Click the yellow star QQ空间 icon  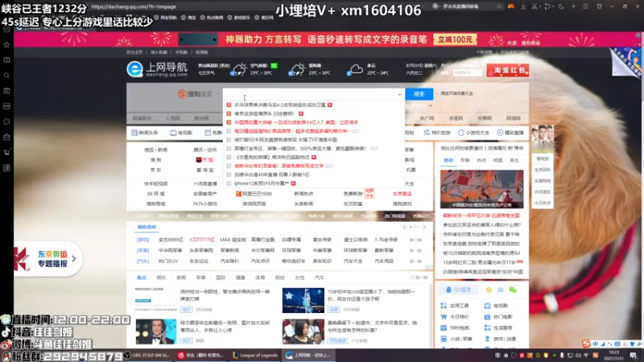click(489, 290)
